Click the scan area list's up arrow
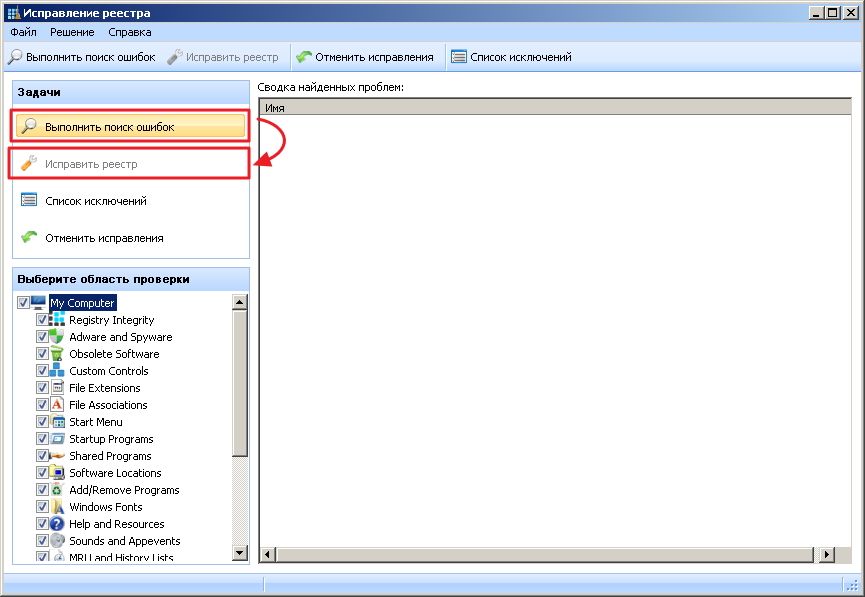 click(x=239, y=302)
